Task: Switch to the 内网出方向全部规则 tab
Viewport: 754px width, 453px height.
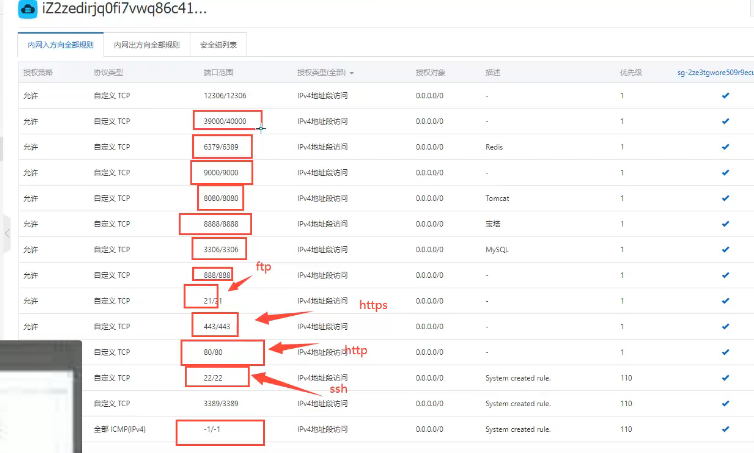Action: 147,45
